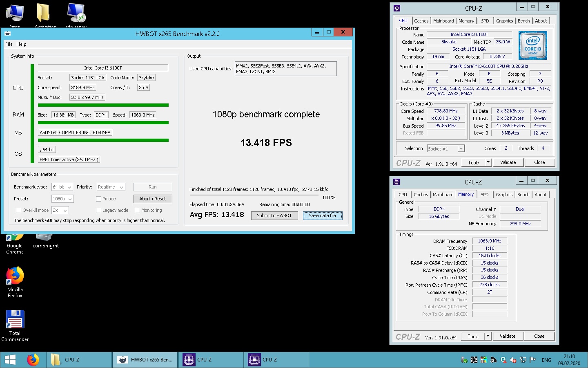Switch to CPU-Z folder taskbar item
The image size is (588, 368).
(78, 360)
